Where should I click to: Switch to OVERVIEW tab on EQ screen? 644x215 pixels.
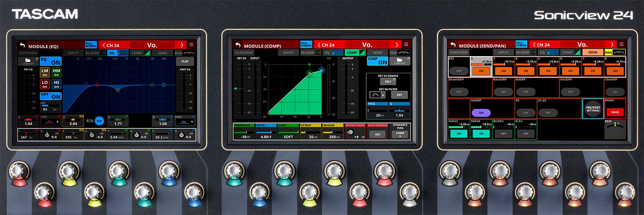(28, 53)
